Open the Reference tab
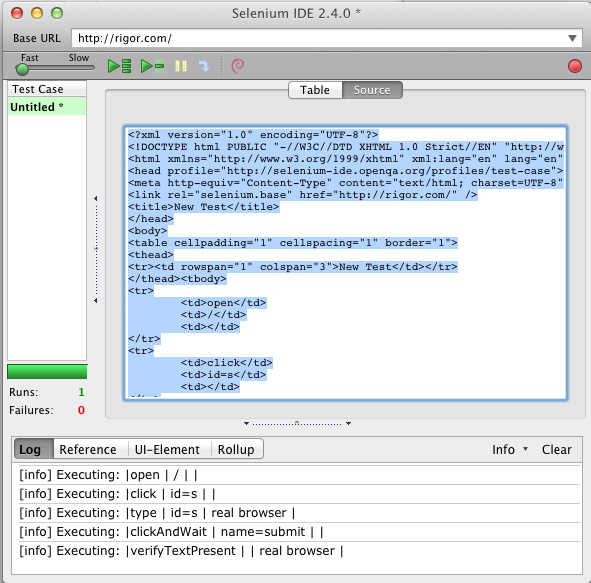 pos(88,449)
